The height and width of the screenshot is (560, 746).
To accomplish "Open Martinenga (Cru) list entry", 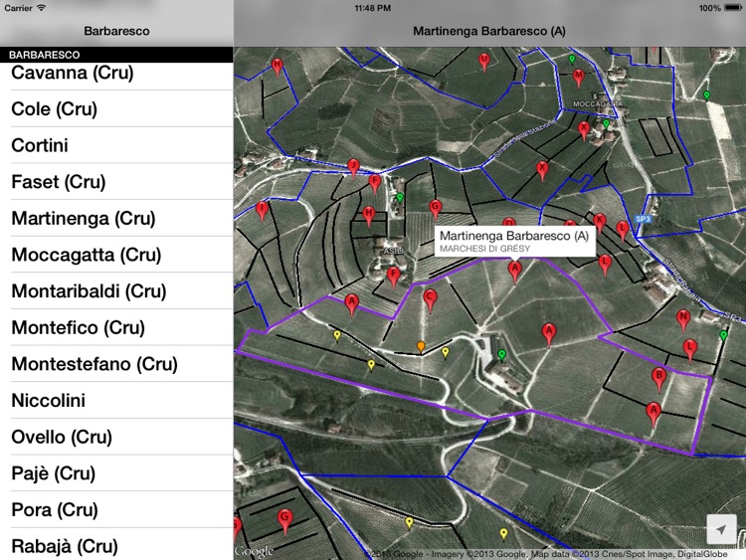I will click(x=116, y=219).
